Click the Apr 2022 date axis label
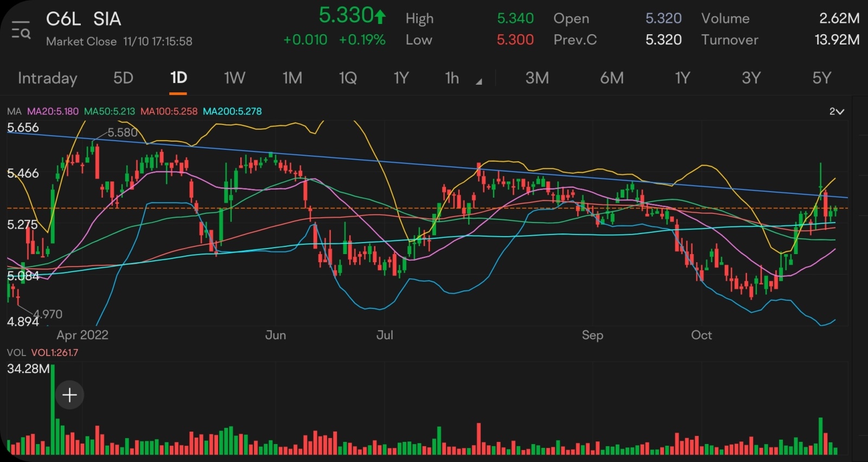Image resolution: width=868 pixels, height=462 pixels. [x=82, y=335]
